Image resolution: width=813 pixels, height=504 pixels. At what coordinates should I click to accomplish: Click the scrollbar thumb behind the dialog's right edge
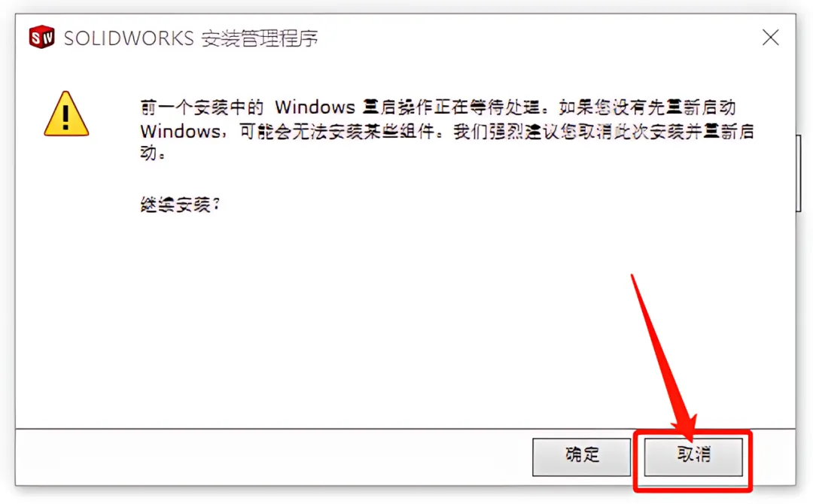click(799, 173)
